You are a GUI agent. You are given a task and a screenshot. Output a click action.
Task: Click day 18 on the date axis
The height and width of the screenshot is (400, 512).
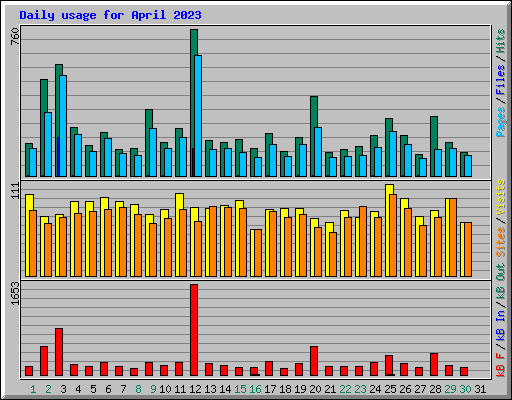coord(285,389)
